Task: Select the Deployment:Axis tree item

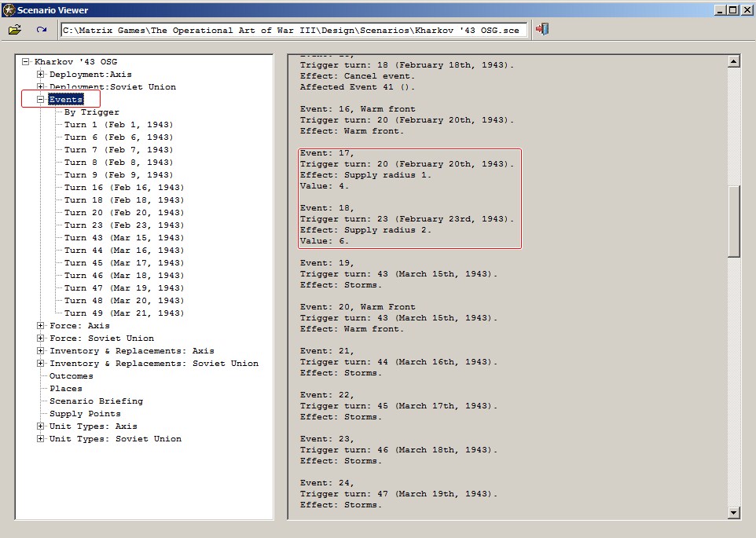Action: click(90, 74)
